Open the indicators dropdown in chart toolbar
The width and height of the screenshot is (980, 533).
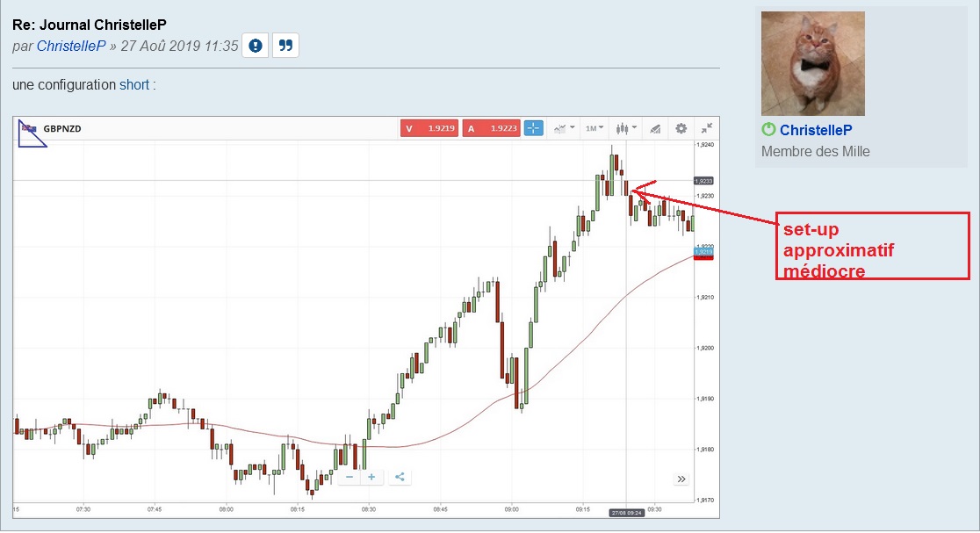pos(564,128)
